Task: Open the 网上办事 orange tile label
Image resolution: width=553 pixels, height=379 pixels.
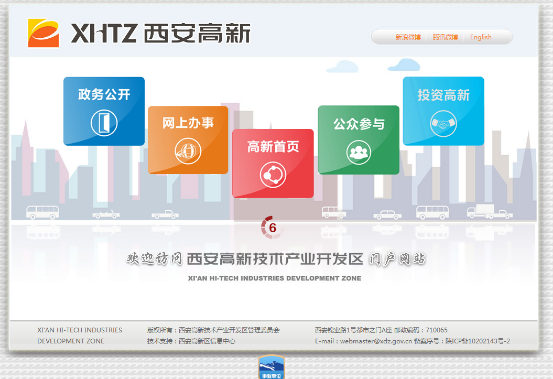Action: point(188,123)
